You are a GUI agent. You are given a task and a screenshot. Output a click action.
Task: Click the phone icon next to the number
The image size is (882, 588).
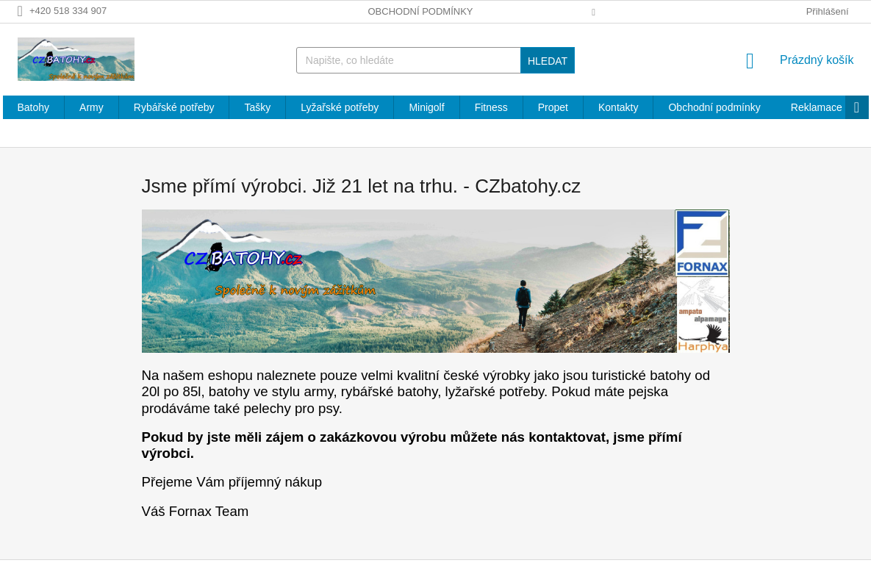point(20,11)
